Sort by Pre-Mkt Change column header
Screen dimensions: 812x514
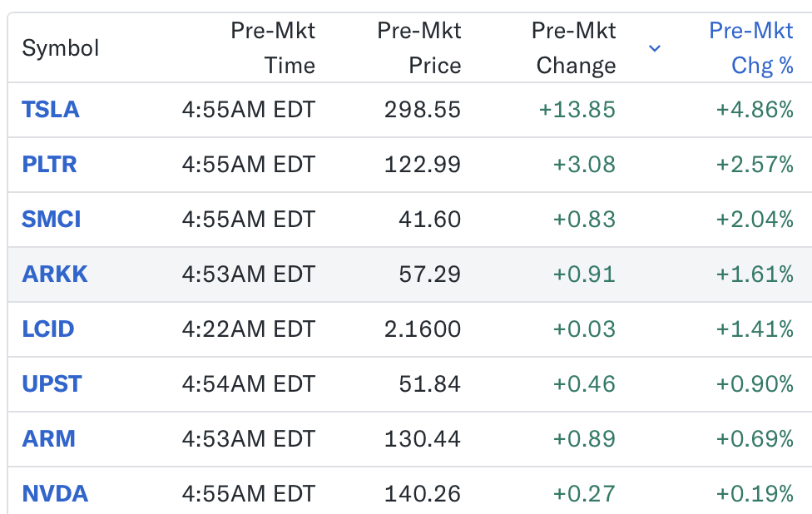pyautogui.click(x=574, y=48)
